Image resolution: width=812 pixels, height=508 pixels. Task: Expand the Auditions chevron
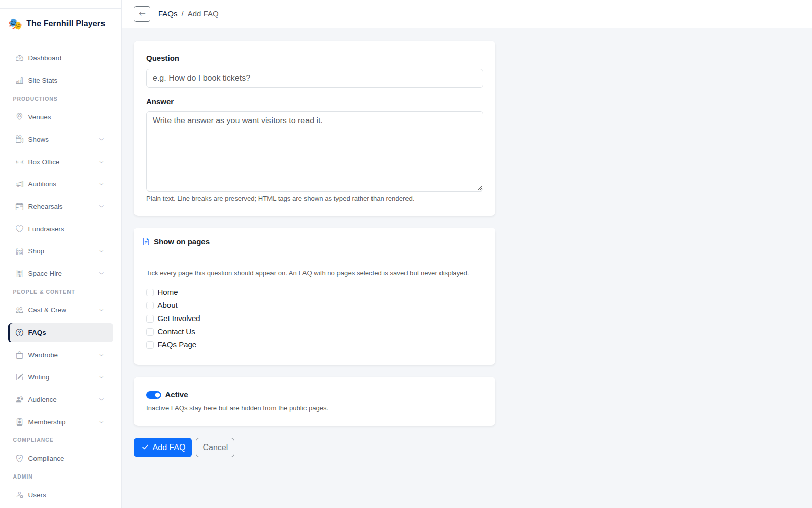[101, 184]
